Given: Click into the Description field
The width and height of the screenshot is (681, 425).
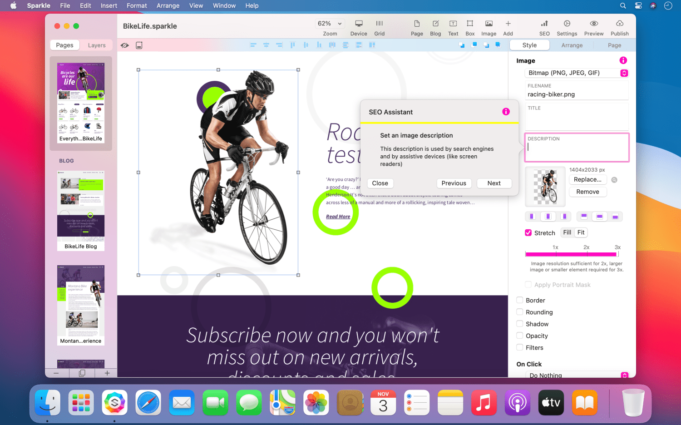Looking at the screenshot, I should 577,148.
